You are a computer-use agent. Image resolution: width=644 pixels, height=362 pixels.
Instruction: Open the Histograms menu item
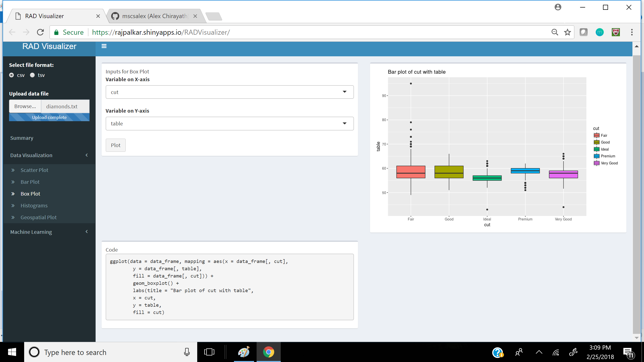pyautogui.click(x=34, y=205)
